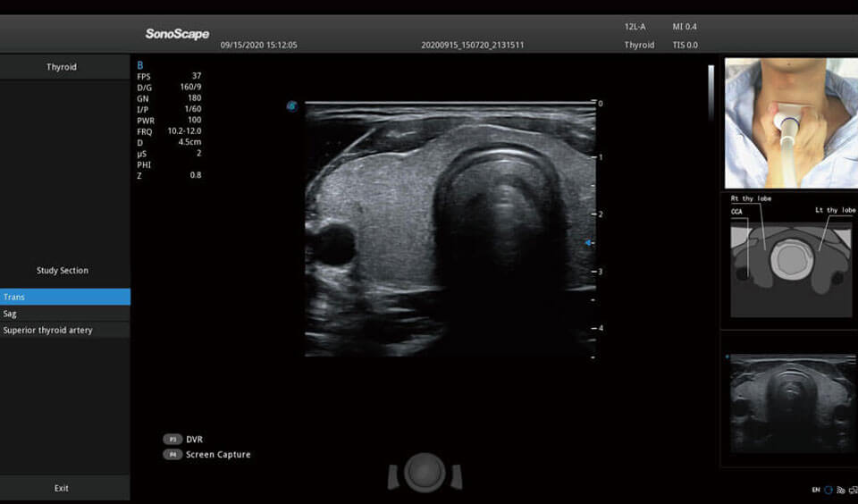Click the probe orientation marker beside the scan
Viewport: 858px width, 504px height.
coord(291,106)
